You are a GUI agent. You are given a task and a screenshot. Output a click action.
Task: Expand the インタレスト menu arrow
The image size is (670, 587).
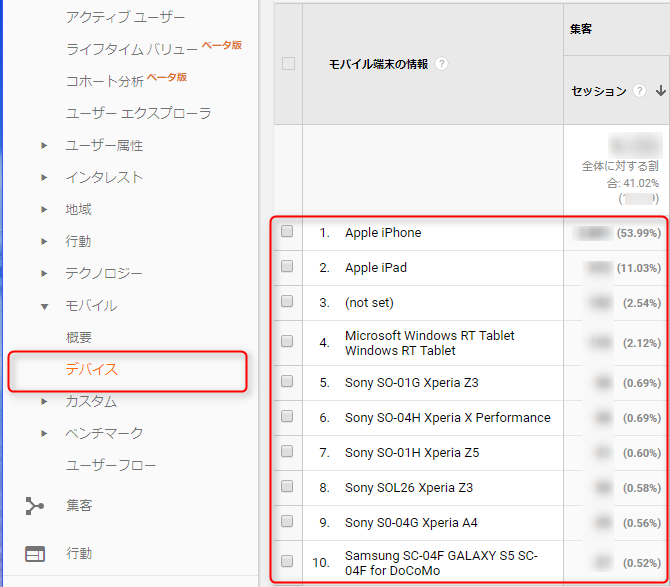[44, 177]
